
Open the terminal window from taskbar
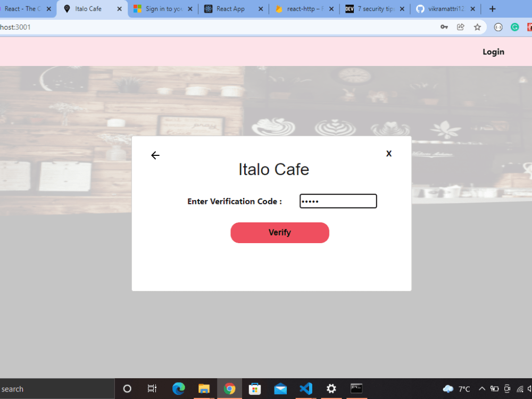pos(356,388)
